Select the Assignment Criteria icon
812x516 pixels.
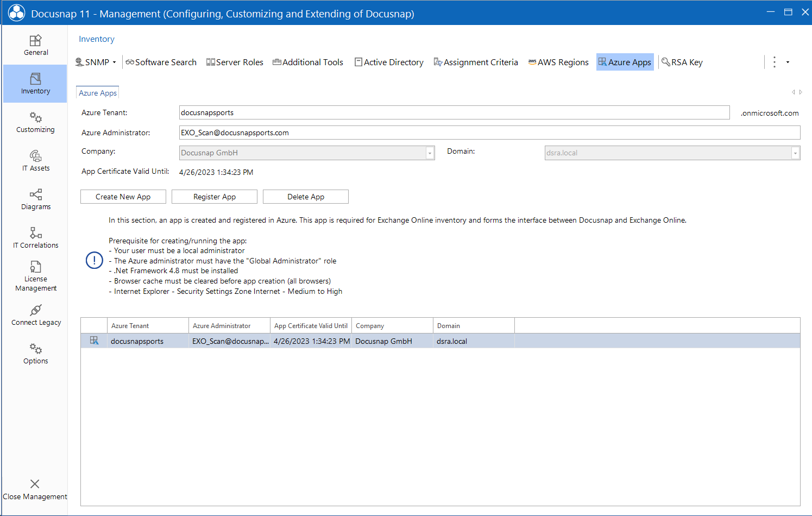(x=476, y=62)
